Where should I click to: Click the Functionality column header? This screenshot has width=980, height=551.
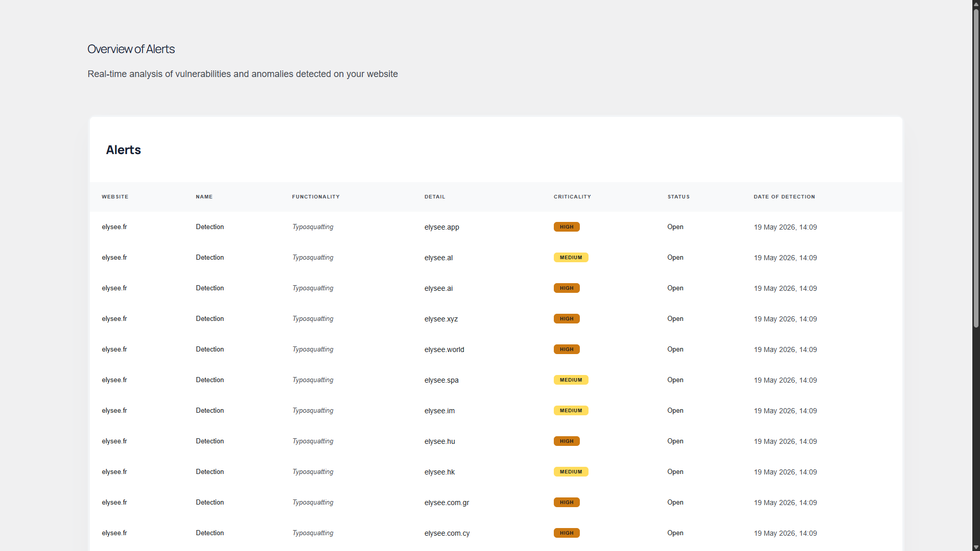[x=315, y=197]
